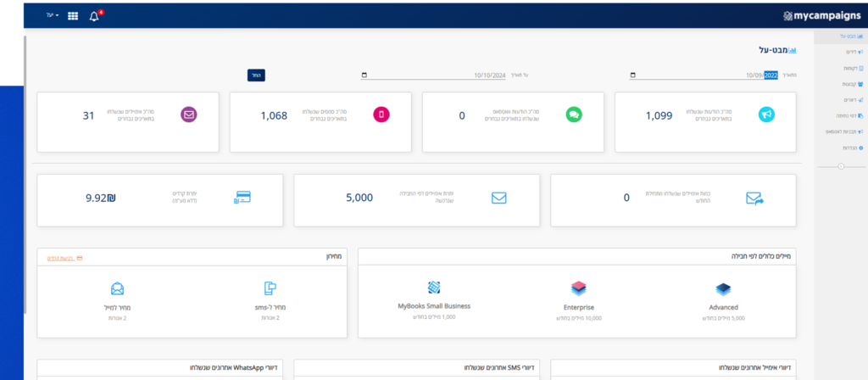Click מיילים כלולים לפי חבילה panel heading

coord(761,257)
